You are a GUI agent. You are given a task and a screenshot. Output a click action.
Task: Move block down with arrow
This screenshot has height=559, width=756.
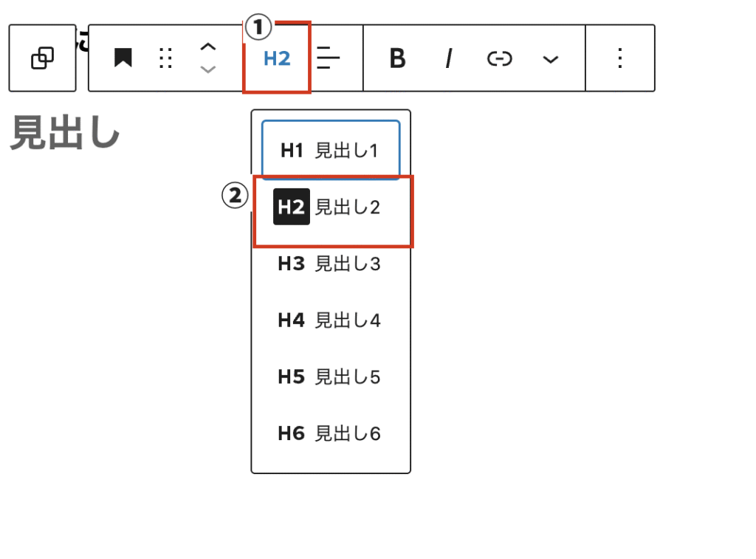(x=209, y=69)
